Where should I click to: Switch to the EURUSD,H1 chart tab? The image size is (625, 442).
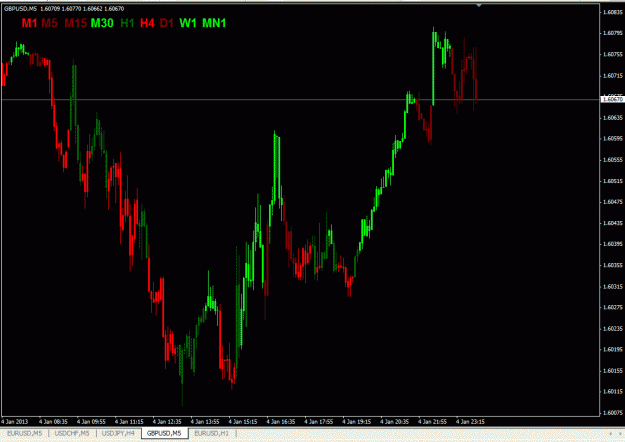point(211,433)
